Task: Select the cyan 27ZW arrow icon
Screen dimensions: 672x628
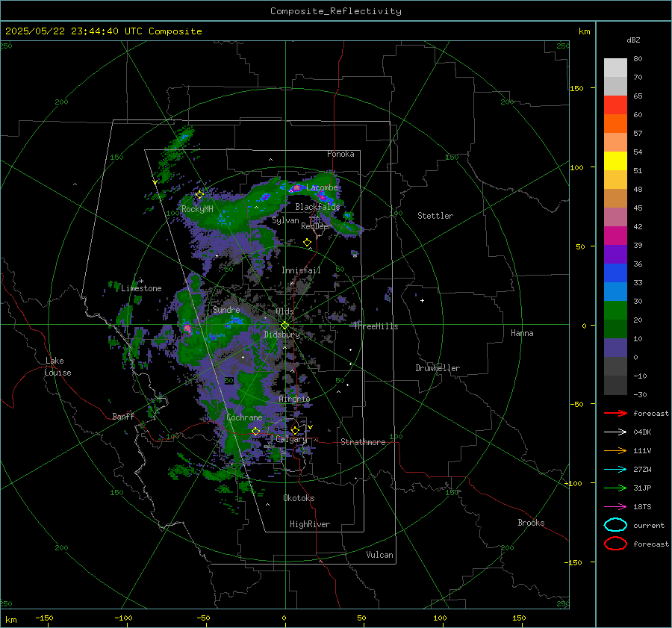Action: tap(615, 470)
